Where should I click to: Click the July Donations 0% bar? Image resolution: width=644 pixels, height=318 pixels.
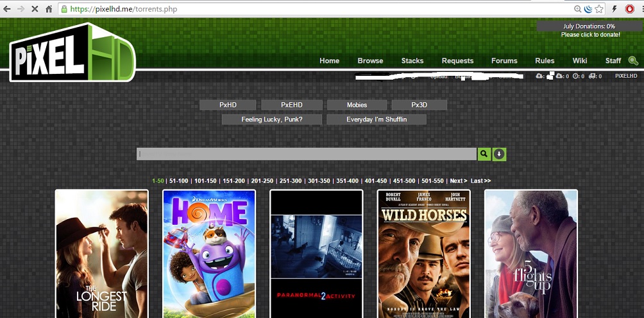589,26
